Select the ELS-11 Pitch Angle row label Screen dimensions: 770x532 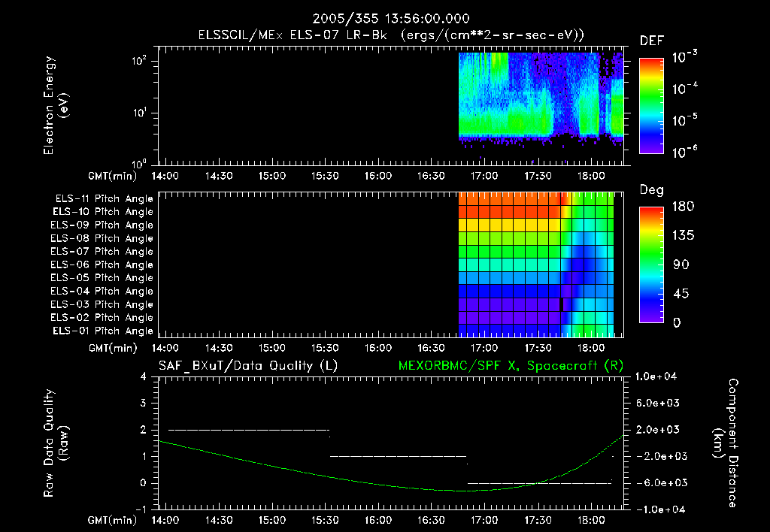[x=104, y=199]
